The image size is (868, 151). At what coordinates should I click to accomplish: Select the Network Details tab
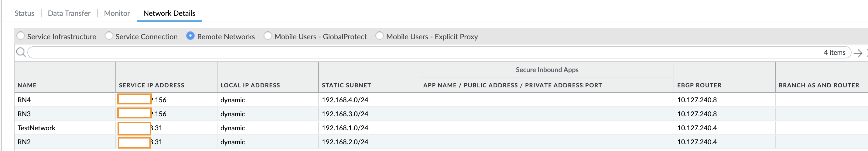point(169,13)
